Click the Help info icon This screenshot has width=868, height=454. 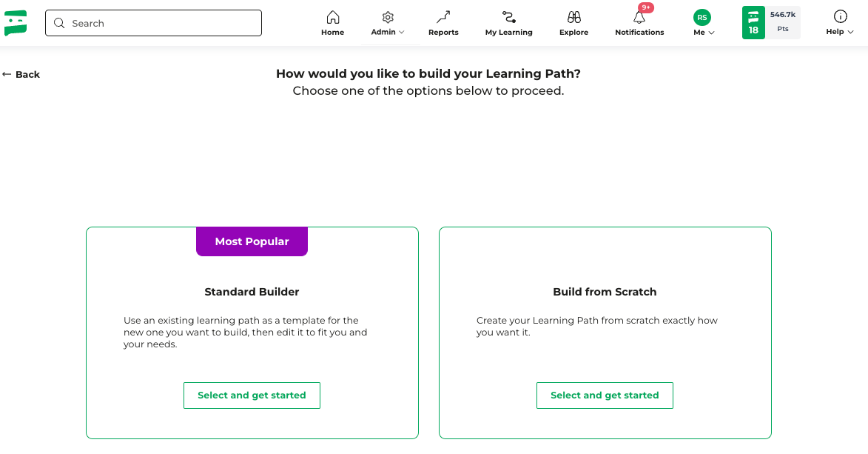(841, 16)
